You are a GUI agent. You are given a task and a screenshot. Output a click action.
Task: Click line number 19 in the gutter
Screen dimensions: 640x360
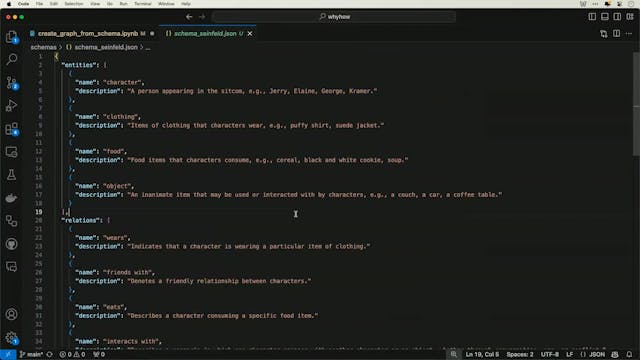[x=38, y=212]
